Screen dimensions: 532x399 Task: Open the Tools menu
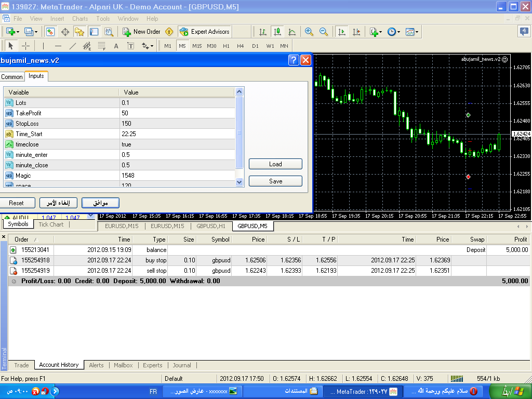pyautogui.click(x=103, y=19)
